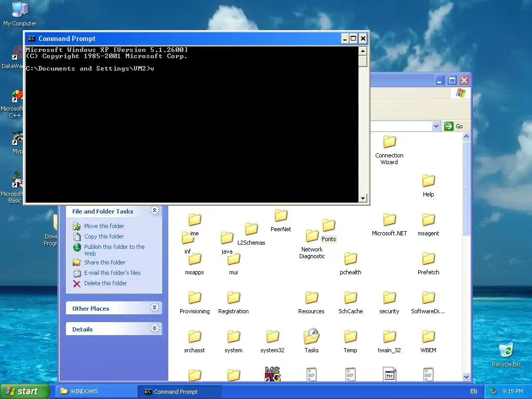Image resolution: width=532 pixels, height=399 pixels.
Task: Select the Fonts folder
Action: 328,230
